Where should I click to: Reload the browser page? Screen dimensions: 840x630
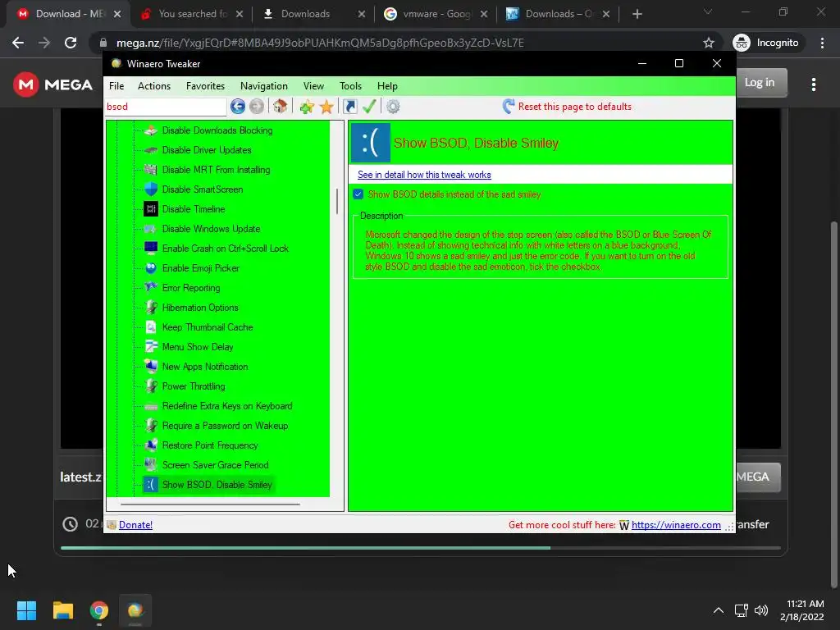[71, 43]
